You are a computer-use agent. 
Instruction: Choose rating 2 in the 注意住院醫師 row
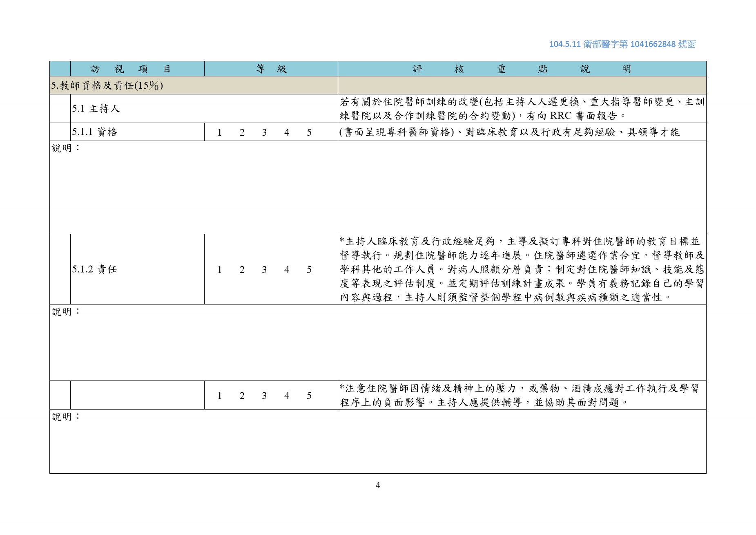(x=242, y=396)
